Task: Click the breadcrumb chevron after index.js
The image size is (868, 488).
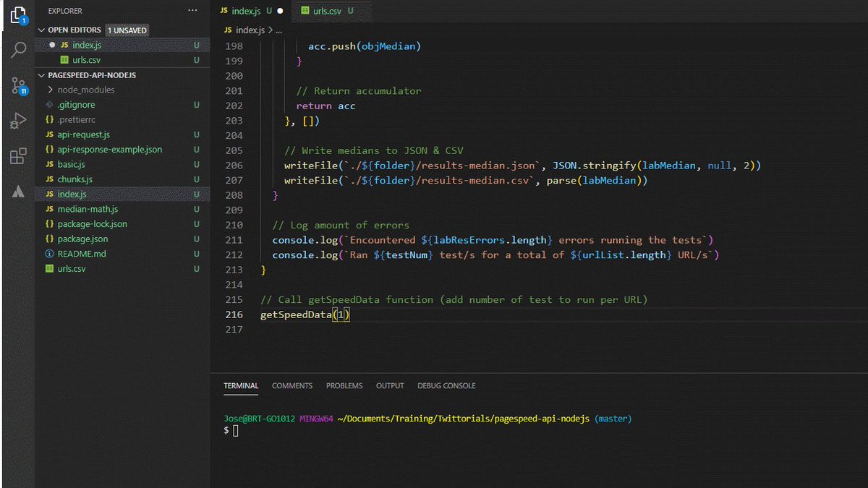Action: [269, 30]
